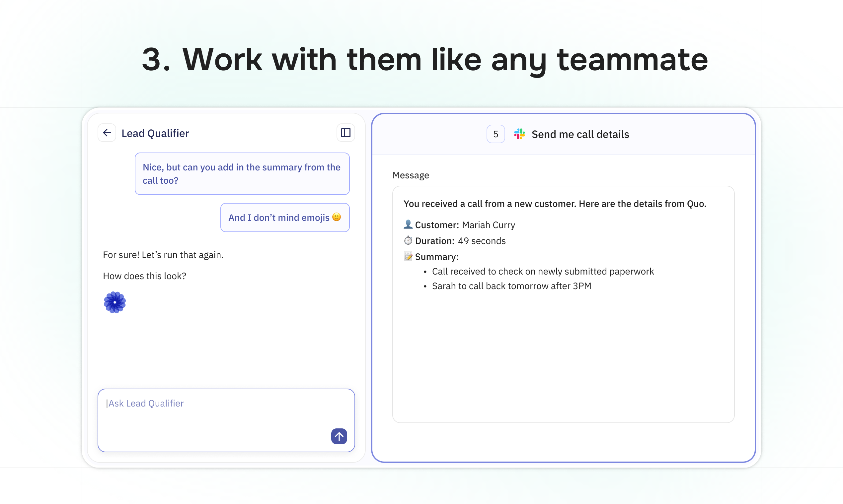
Task: Click the step number 5 badge
Action: tap(496, 134)
